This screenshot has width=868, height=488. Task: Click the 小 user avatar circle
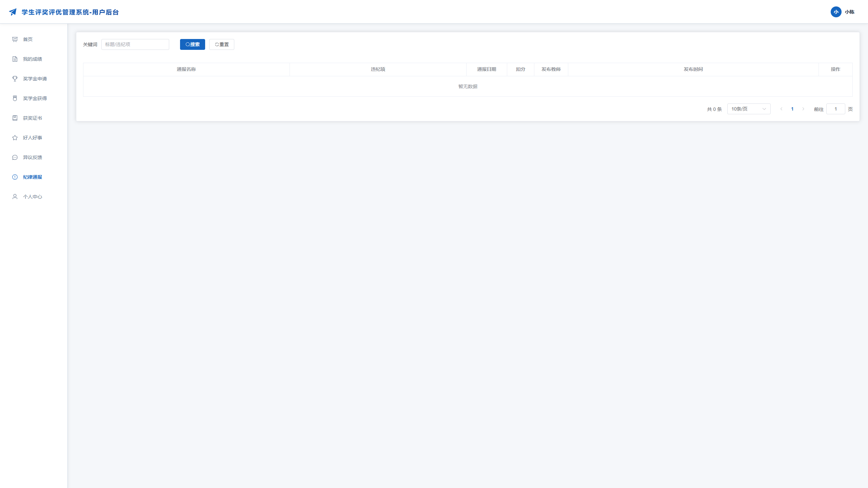836,12
